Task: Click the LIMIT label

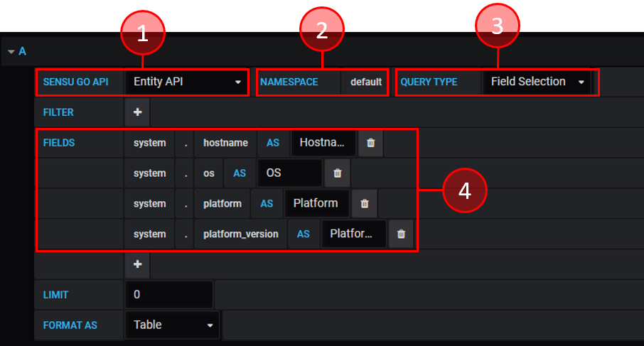Action: (x=55, y=295)
